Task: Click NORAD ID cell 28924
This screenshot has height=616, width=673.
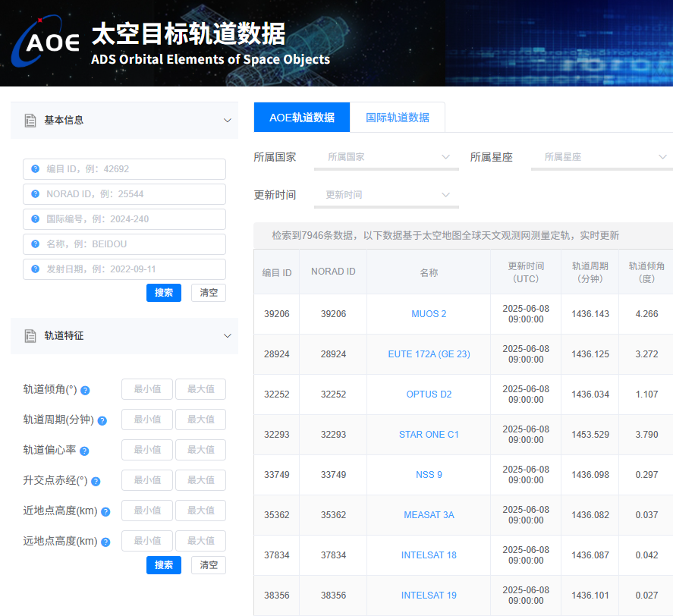Action: click(x=333, y=354)
